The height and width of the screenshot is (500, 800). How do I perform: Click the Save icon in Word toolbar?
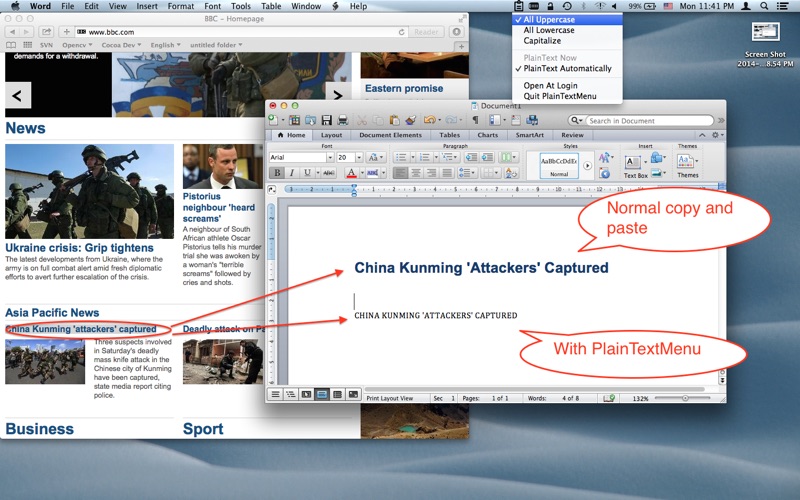coord(327,120)
